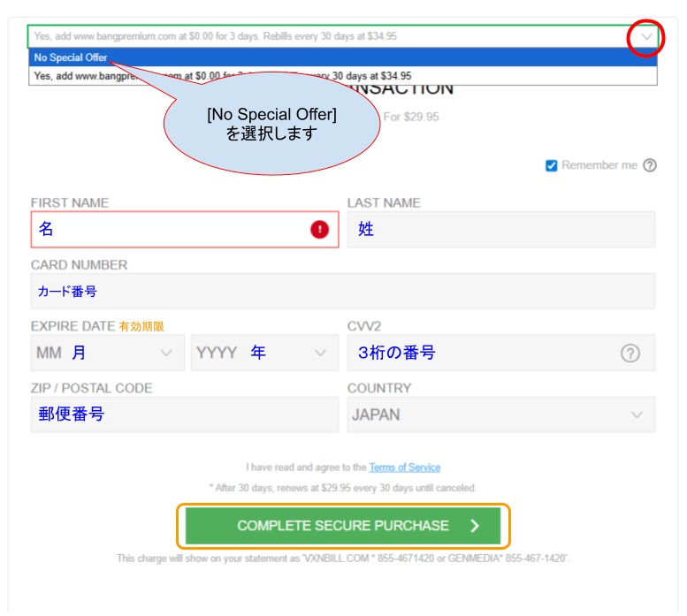687x616 pixels.
Task: Select the No Special Offer option
Action: [x=71, y=57]
